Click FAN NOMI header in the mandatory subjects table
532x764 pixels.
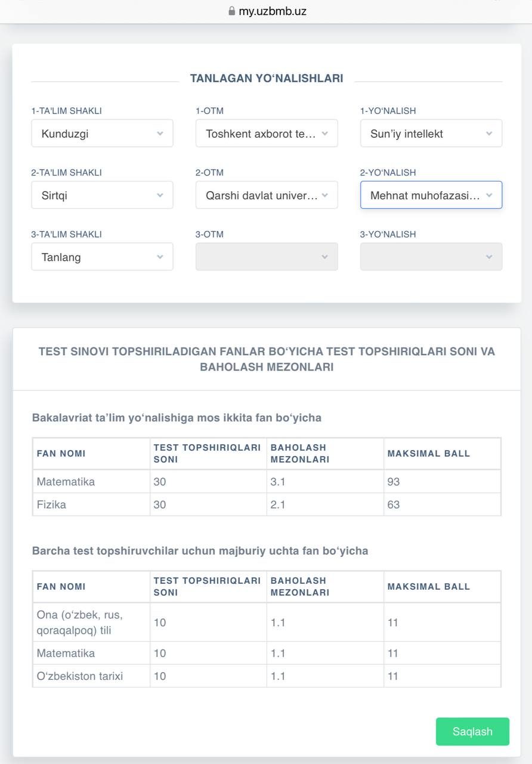(x=61, y=586)
